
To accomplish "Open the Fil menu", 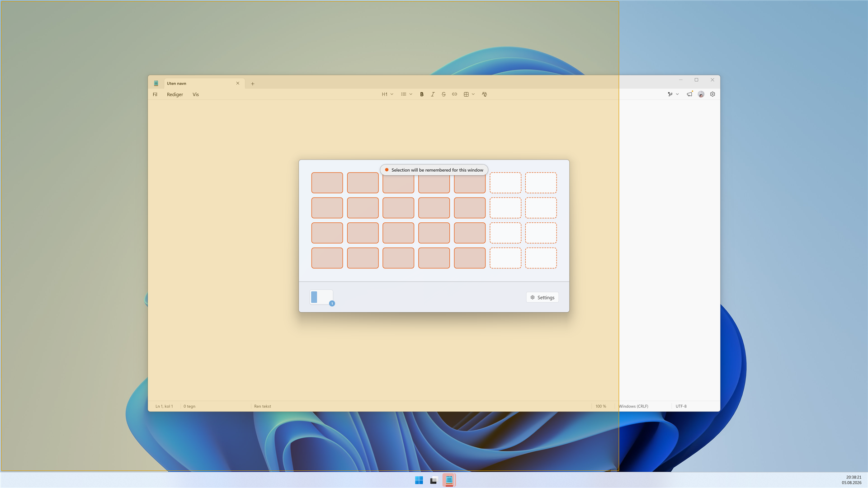I will [155, 94].
